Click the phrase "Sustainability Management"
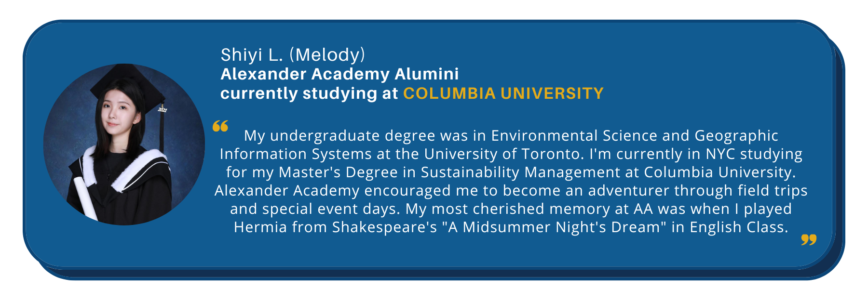The height and width of the screenshot is (289, 868). (x=520, y=172)
